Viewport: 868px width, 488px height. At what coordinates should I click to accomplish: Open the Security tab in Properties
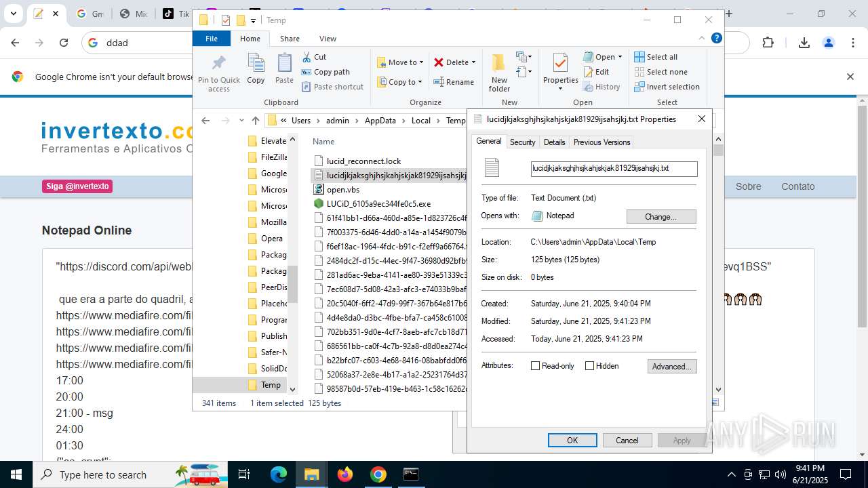[522, 142]
